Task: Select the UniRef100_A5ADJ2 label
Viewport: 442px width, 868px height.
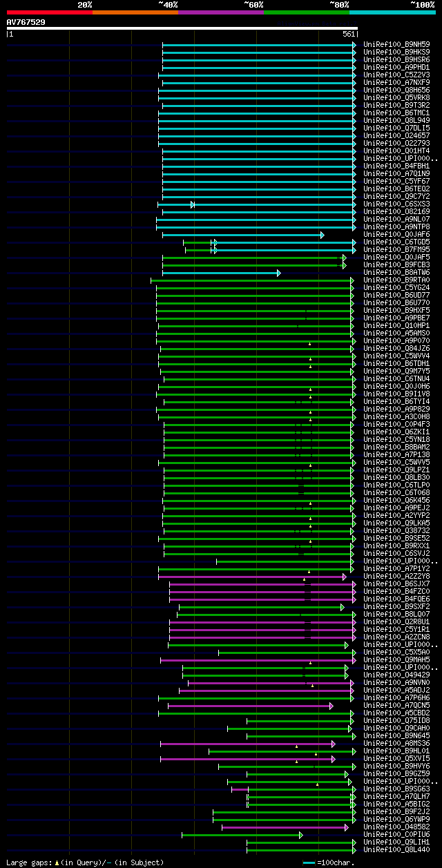Action: (396, 690)
